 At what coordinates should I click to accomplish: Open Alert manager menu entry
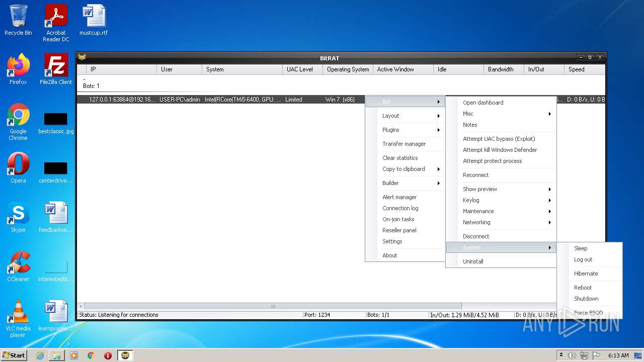405,197
